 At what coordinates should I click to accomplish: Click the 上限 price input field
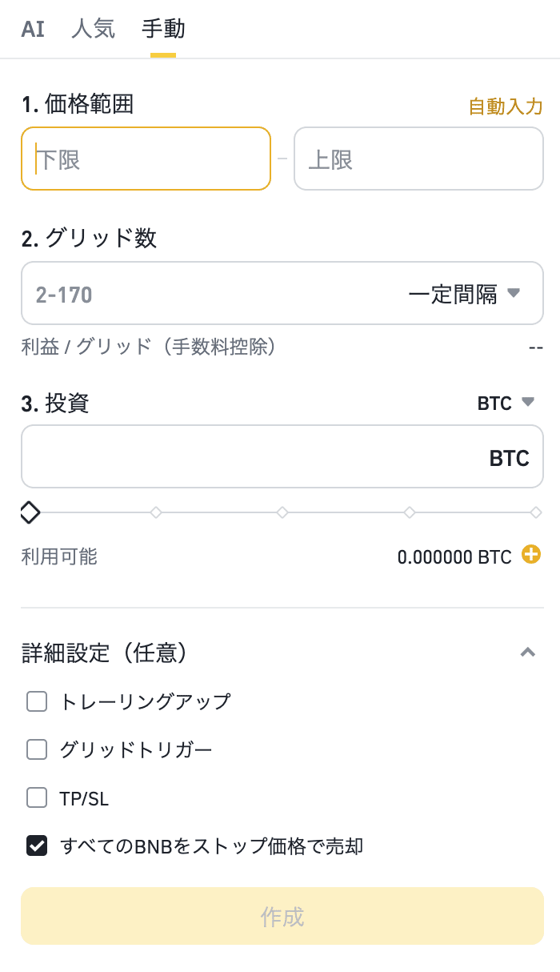pos(419,159)
